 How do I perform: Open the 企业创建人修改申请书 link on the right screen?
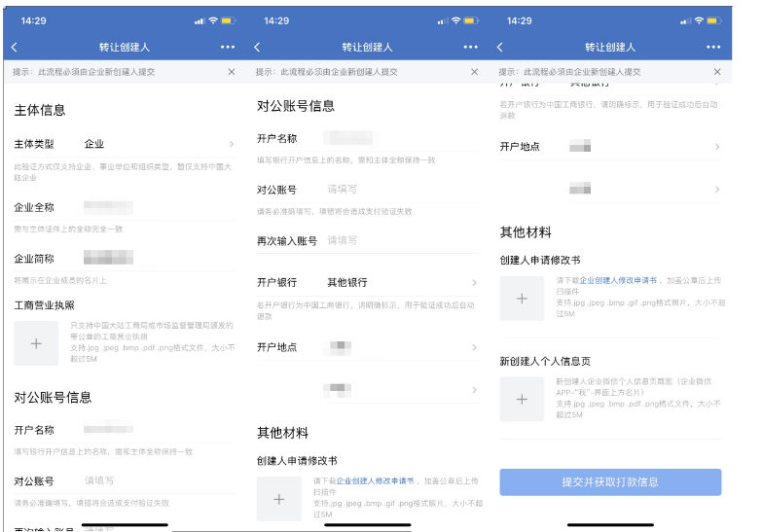(x=618, y=279)
